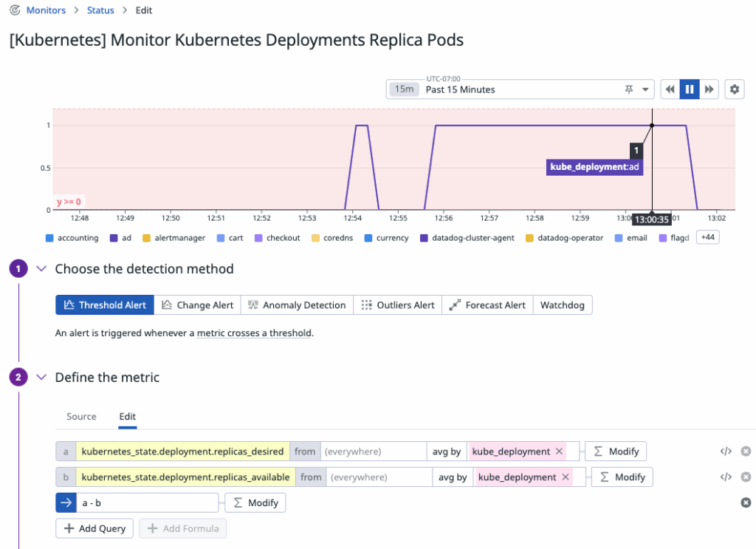Open the Past 15 Minutes time dropdown
Image resolution: width=756 pixels, height=549 pixels.
click(646, 89)
